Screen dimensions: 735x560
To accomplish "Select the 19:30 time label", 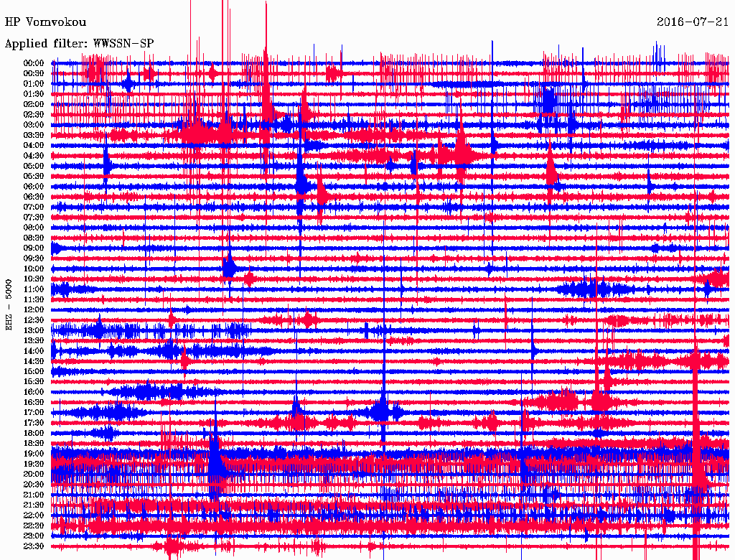I will pyautogui.click(x=34, y=464).
